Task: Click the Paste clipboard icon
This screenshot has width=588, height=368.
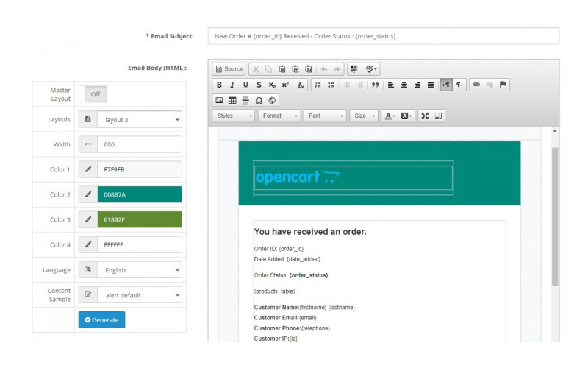Action: [282, 69]
